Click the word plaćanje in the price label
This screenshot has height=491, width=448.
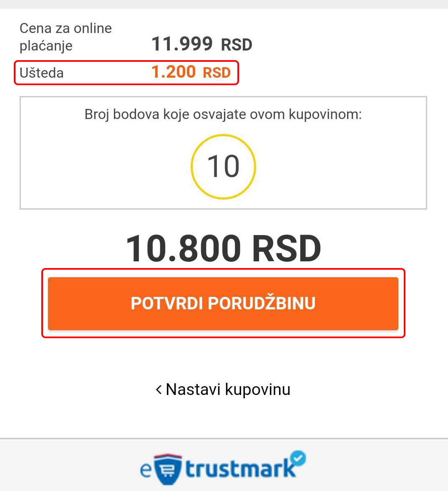coord(46,46)
